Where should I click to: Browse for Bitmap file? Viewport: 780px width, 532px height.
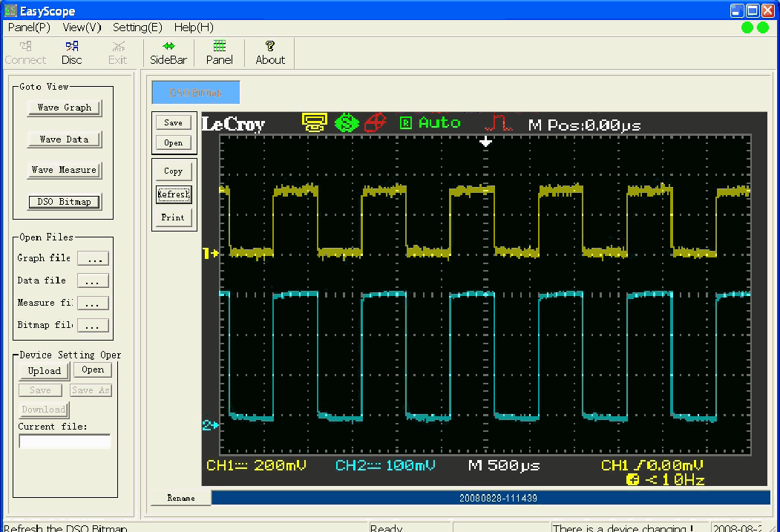(93, 325)
